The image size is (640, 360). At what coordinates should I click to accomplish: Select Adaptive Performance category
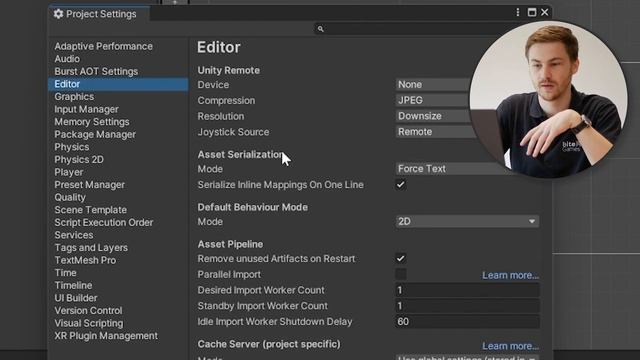[104, 46]
